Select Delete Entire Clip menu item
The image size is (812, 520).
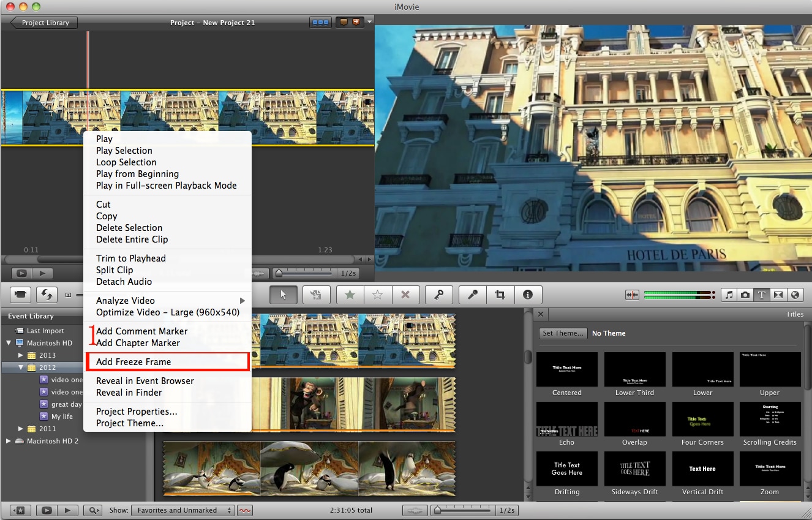[x=132, y=239]
